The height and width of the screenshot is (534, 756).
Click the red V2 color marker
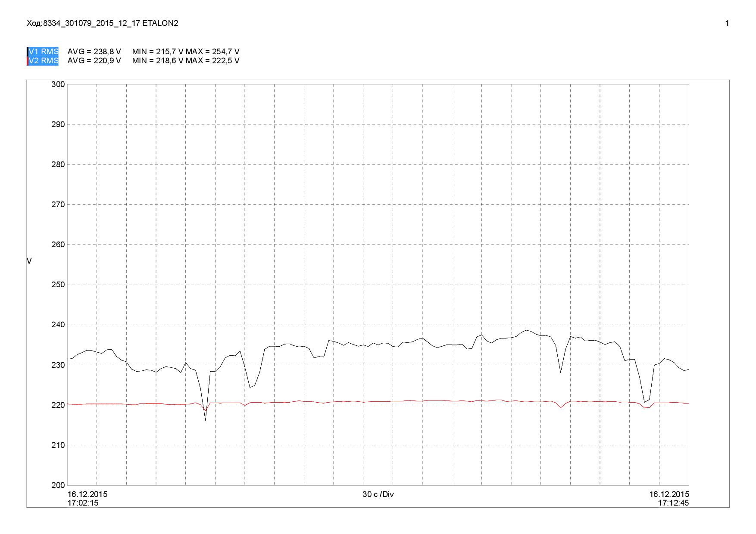point(27,61)
